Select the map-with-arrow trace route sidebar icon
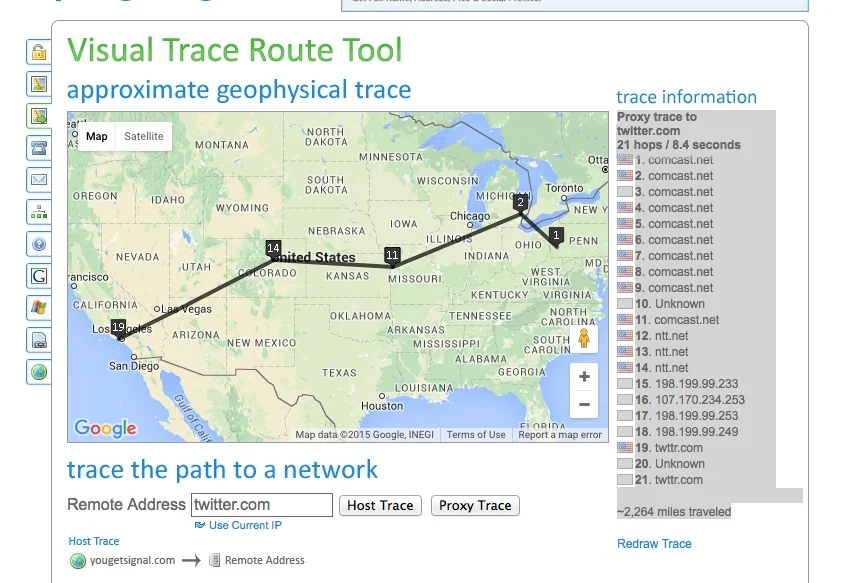Viewport: 857px width, 583px height. tap(39, 116)
